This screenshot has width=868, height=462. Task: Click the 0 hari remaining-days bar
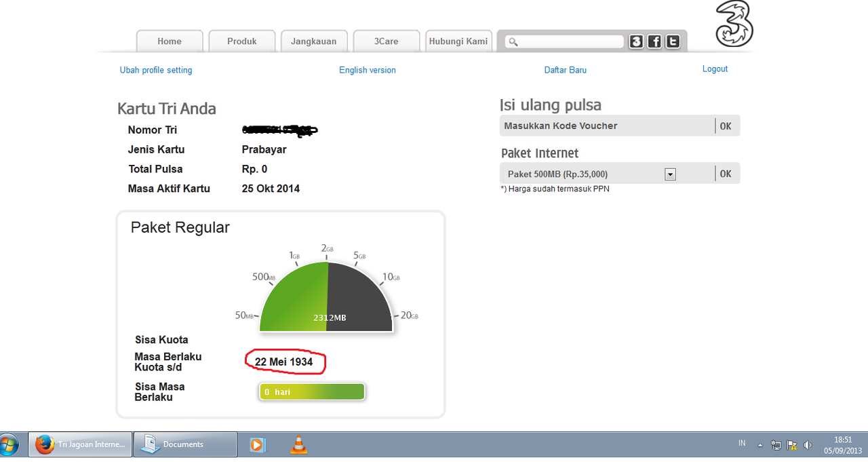click(312, 392)
